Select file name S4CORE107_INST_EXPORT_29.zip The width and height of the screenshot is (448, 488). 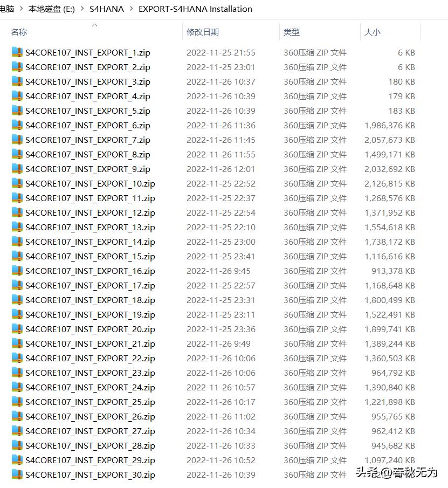tap(90, 460)
